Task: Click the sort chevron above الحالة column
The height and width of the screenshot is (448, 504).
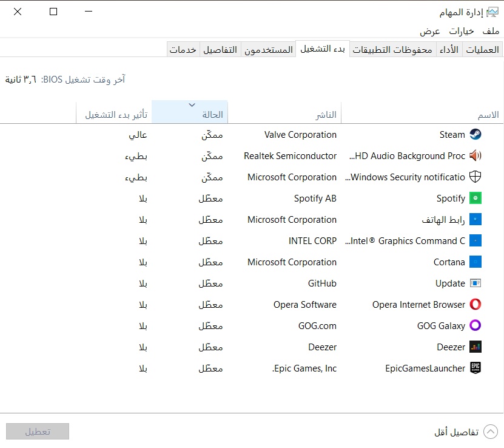Action: click(x=192, y=105)
